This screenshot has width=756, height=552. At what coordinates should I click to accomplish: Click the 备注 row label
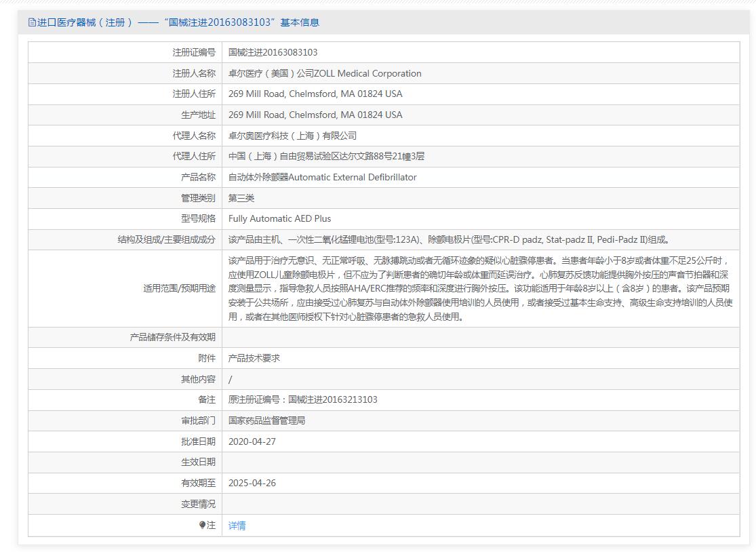click(207, 399)
